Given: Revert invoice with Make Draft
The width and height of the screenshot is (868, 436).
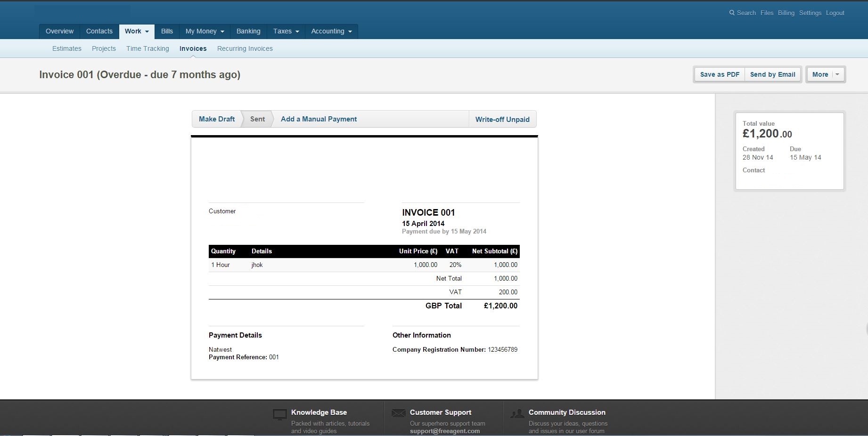Looking at the screenshot, I should (x=217, y=119).
